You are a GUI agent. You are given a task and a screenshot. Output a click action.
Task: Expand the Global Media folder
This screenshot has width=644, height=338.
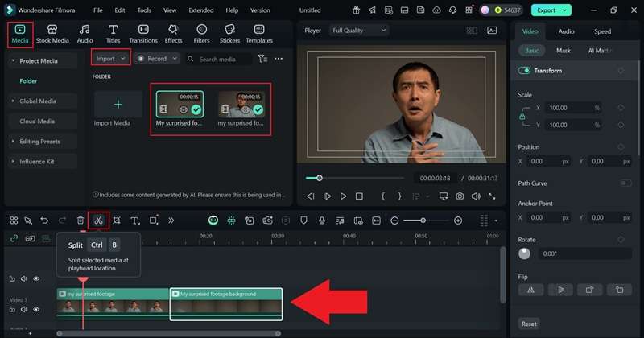[38, 101]
